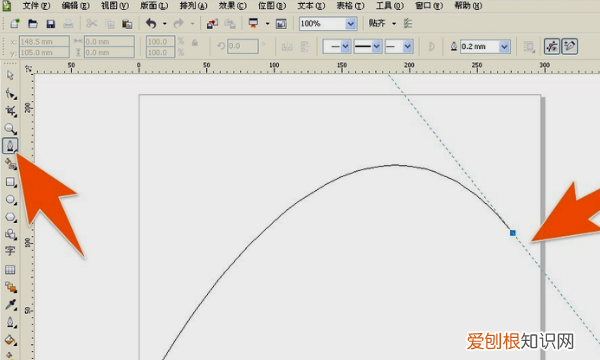Viewport: 600px width, 360px height.
Task: Expand the undo history dropdown arrow
Action: (165, 24)
